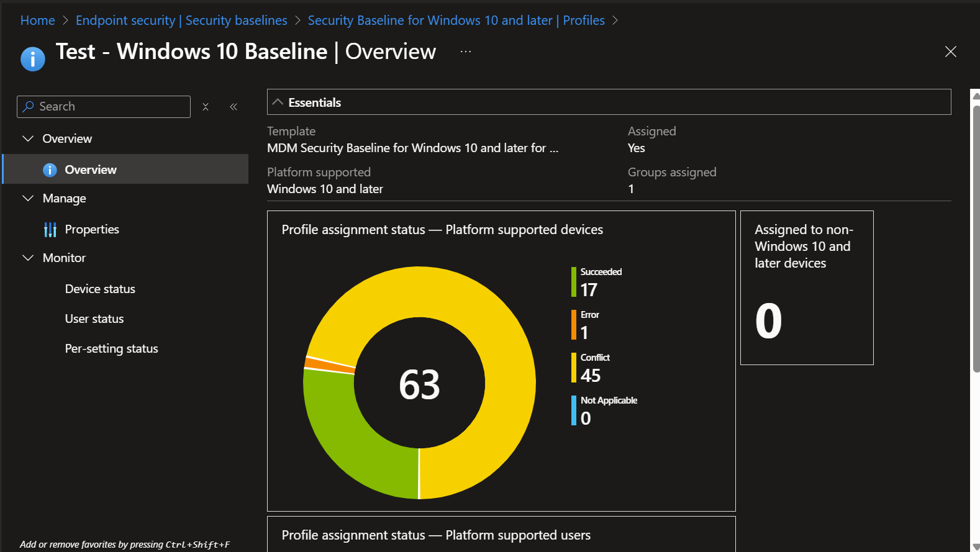Open User status under Monitor

click(94, 319)
